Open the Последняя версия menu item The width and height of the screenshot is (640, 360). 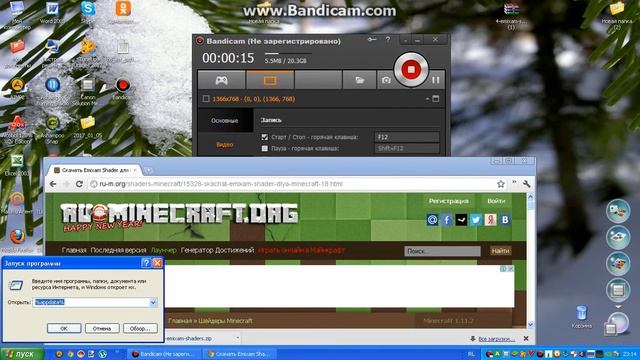118,250
